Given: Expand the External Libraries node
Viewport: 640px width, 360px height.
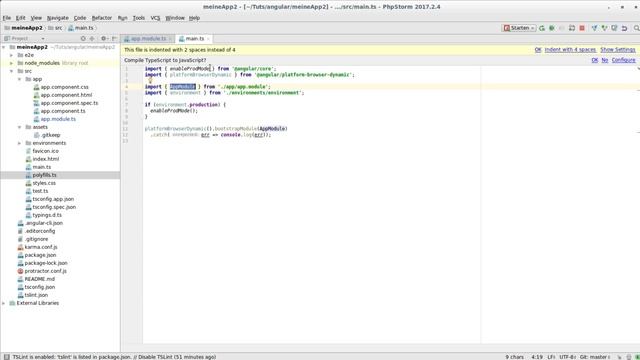Looking at the screenshot, I should [4, 303].
